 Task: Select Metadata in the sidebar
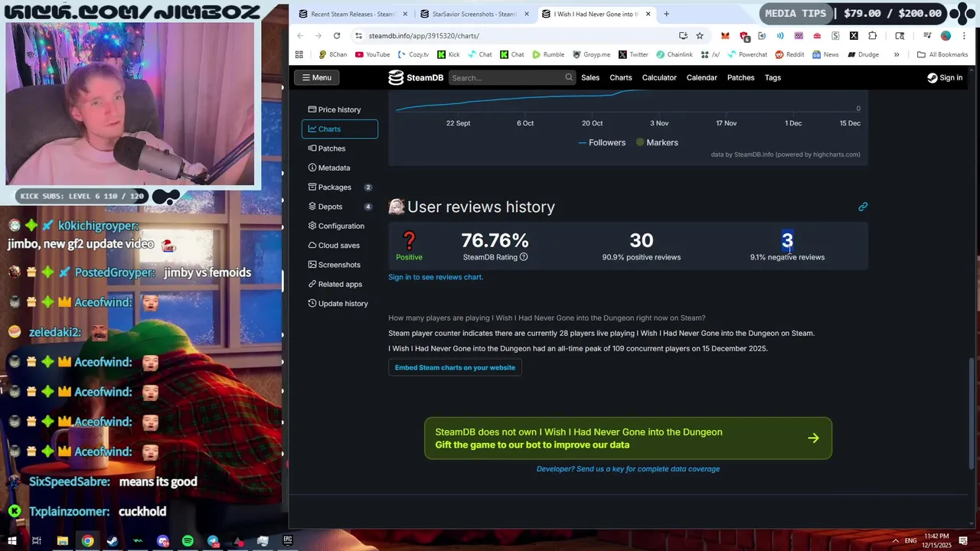[340, 168]
